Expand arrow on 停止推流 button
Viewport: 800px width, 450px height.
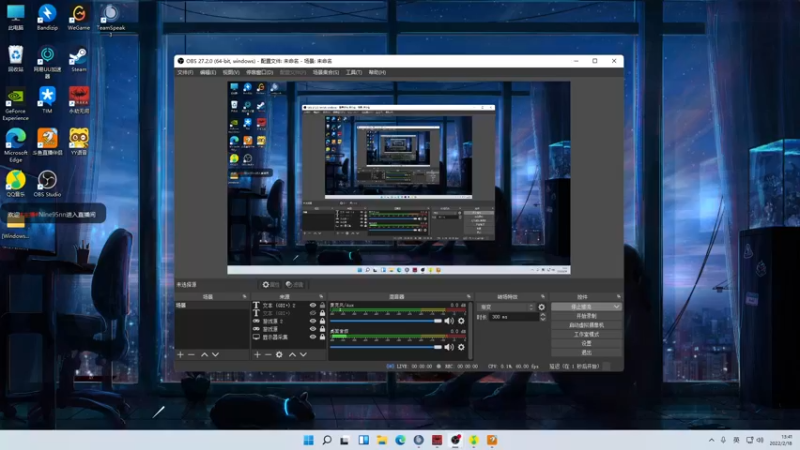coord(616,307)
